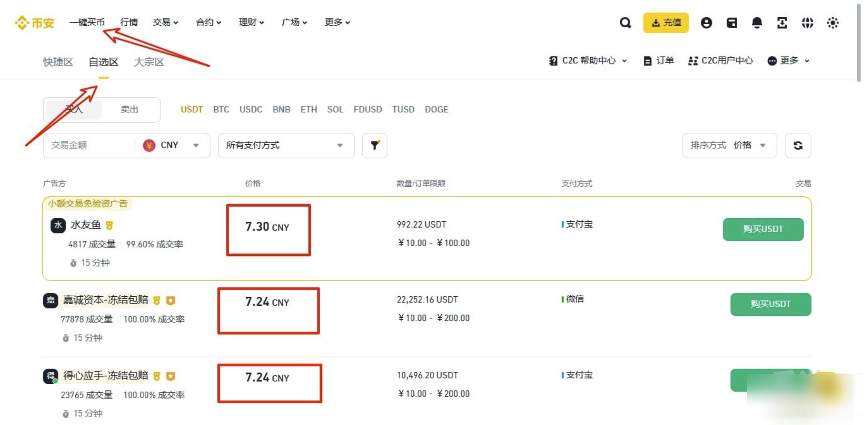Click the page vertical scrollbar
The width and height of the screenshot is (868, 425).
[x=858, y=40]
